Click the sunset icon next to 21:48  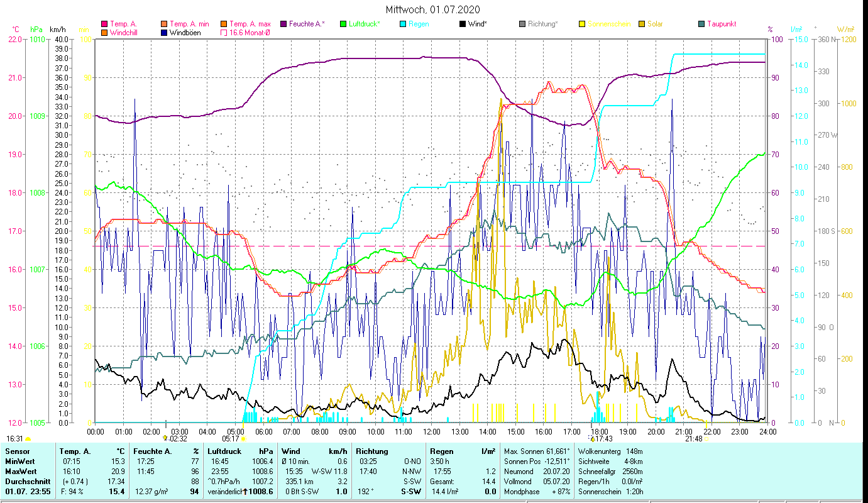706,439
